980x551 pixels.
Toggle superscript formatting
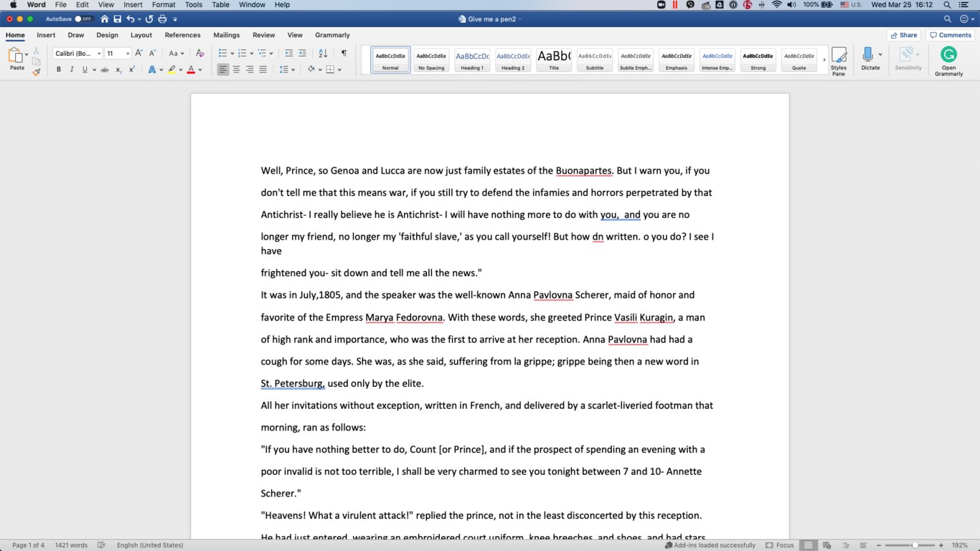click(x=132, y=70)
